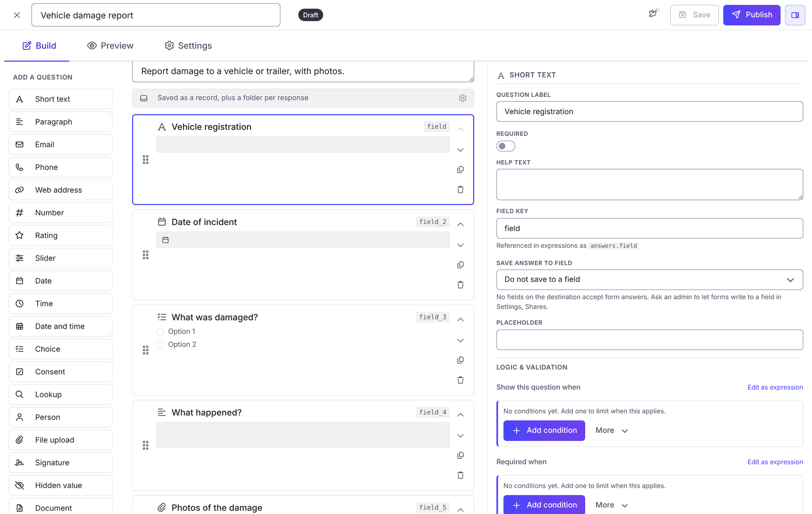Add a Number question
This screenshot has width=812, height=514.
(61, 213)
